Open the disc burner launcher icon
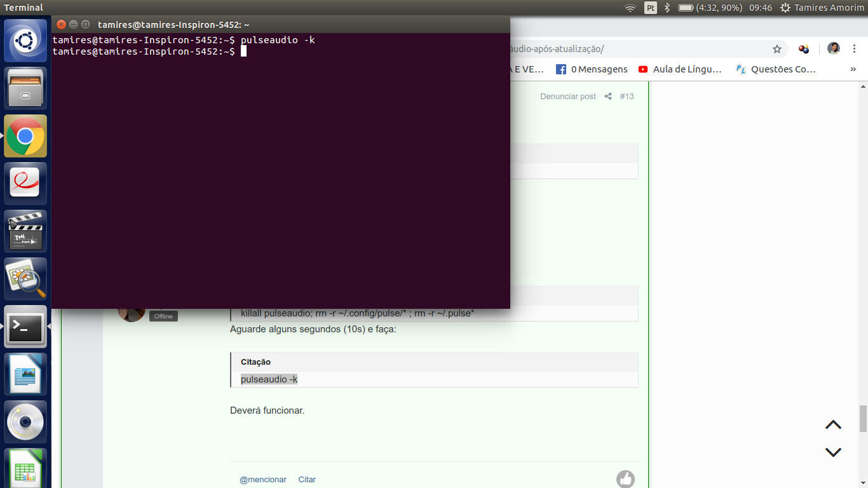The image size is (868, 488). pyautogui.click(x=25, y=422)
